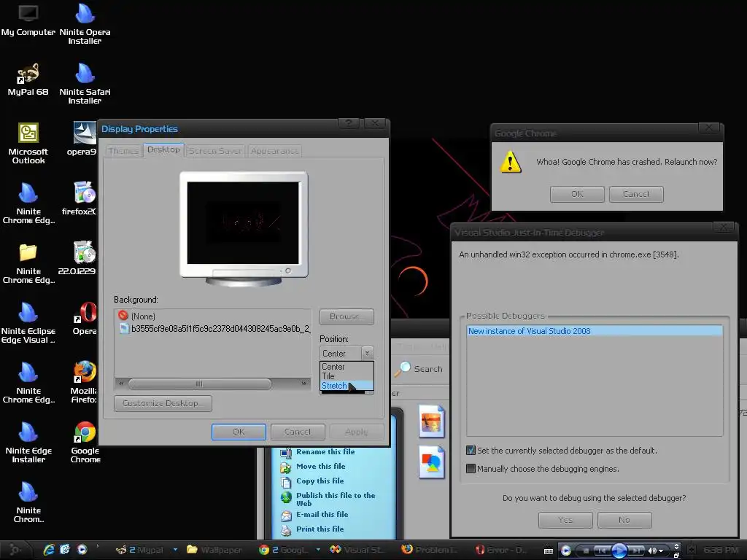
Task: Click Copy this file link
Action: [320, 481]
